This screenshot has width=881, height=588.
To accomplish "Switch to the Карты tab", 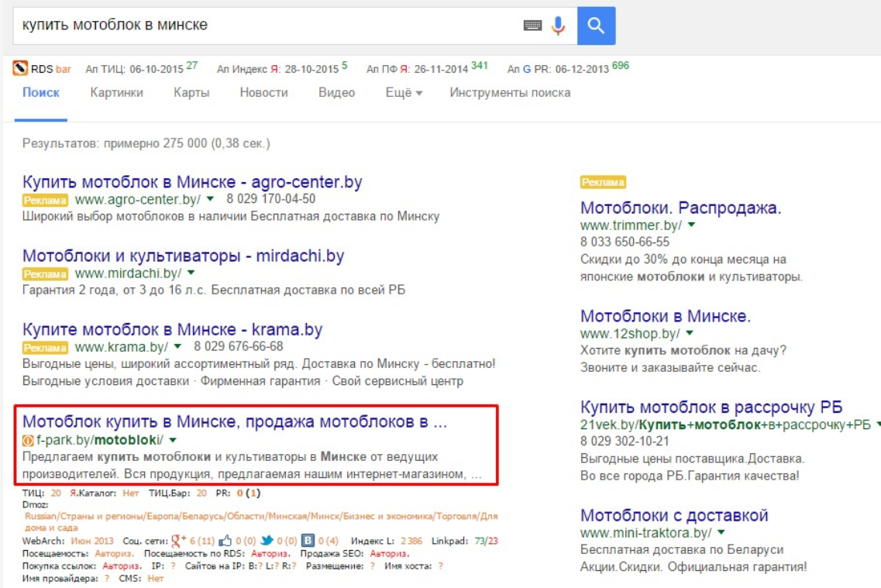I will [191, 93].
